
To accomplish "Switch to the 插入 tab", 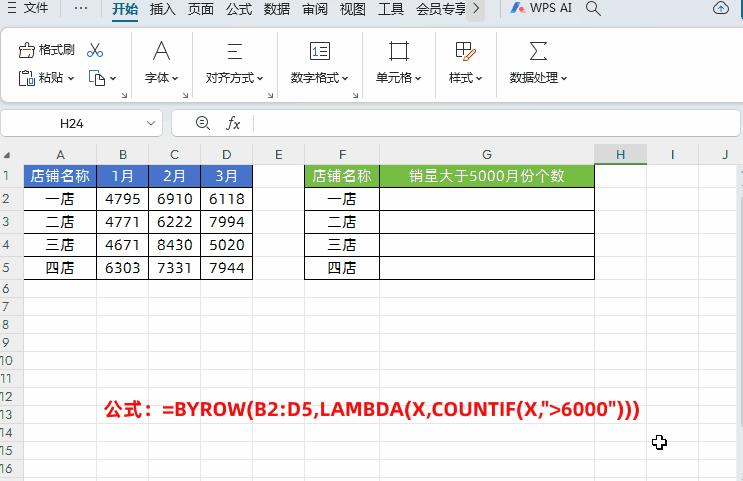I will (163, 9).
